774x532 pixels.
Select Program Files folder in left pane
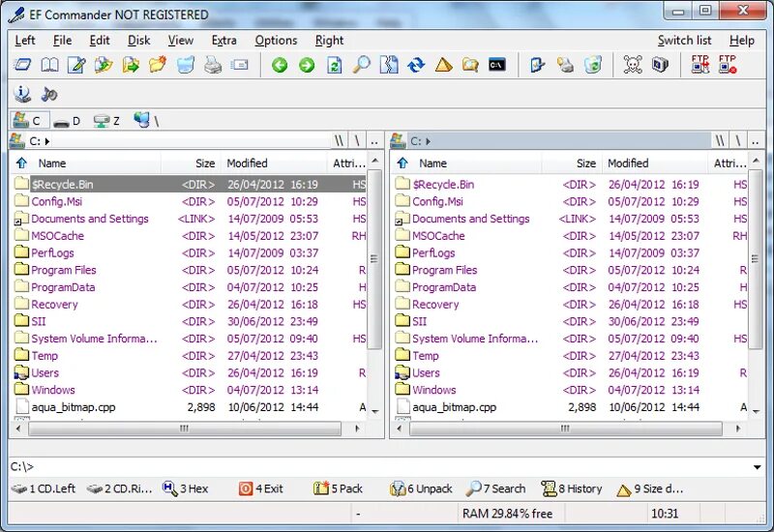189,270
